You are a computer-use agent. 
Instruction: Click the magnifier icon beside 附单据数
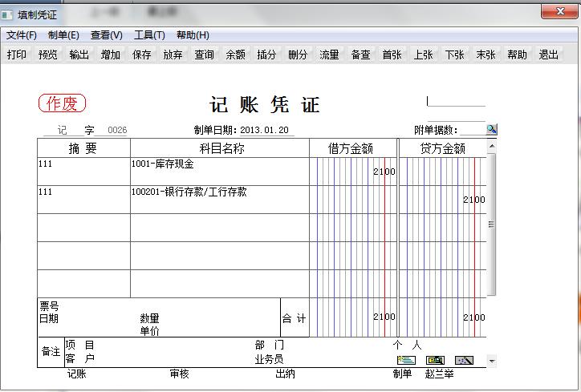point(492,129)
